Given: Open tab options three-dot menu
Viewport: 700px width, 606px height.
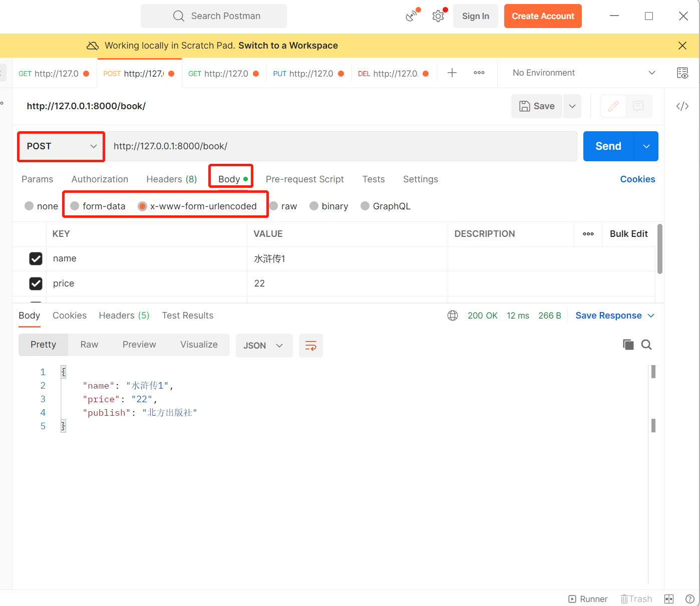Looking at the screenshot, I should tap(479, 73).
